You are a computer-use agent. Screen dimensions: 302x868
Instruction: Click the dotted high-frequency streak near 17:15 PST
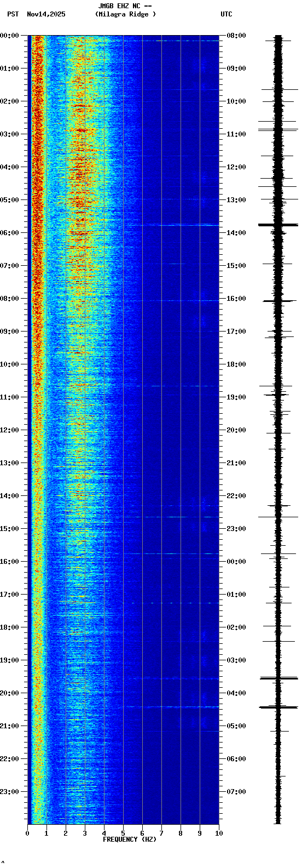coord(171,603)
